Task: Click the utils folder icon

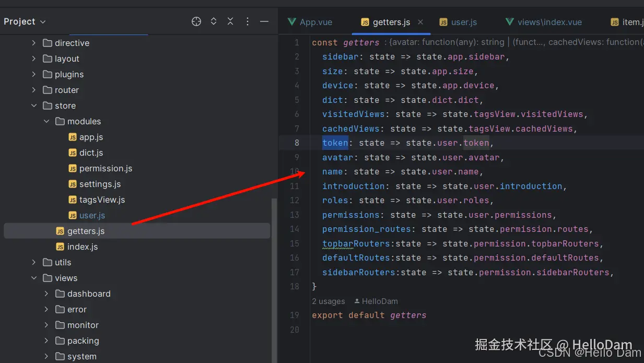Action: click(48, 262)
